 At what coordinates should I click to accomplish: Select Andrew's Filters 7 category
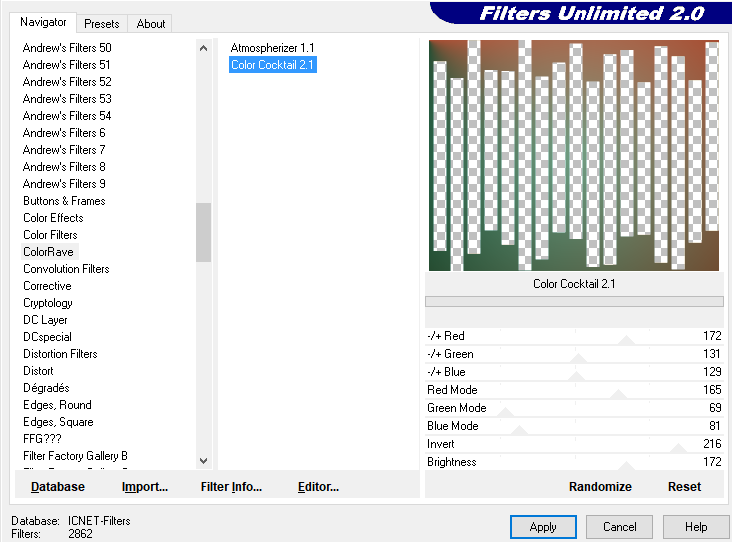(64, 150)
